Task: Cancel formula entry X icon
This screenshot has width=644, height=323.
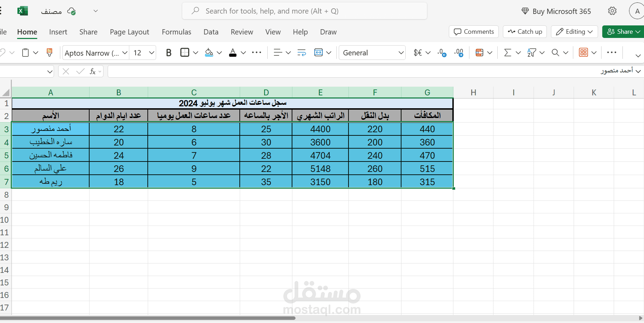Action: pos(66,71)
